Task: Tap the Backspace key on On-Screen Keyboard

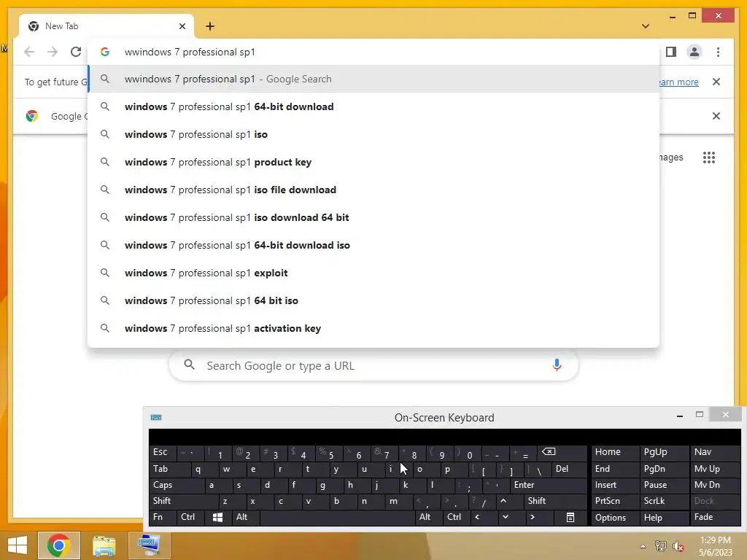Action: pyautogui.click(x=562, y=452)
